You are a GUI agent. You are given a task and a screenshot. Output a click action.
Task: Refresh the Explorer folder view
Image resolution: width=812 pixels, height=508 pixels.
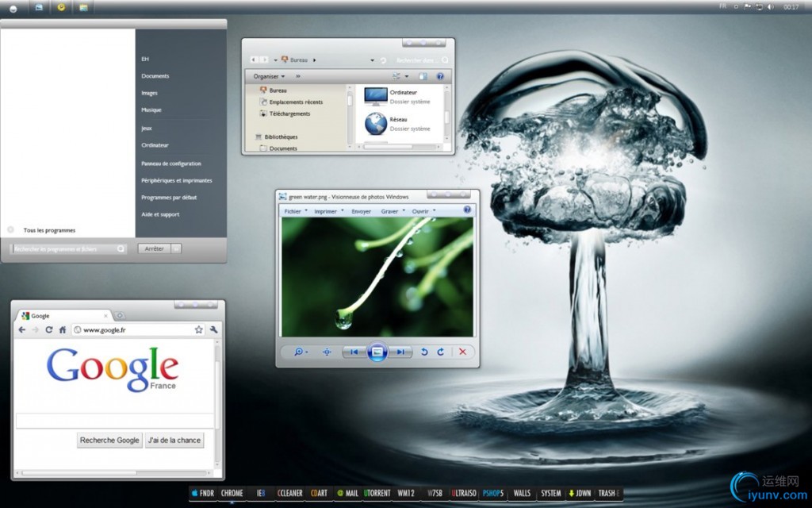click(383, 60)
